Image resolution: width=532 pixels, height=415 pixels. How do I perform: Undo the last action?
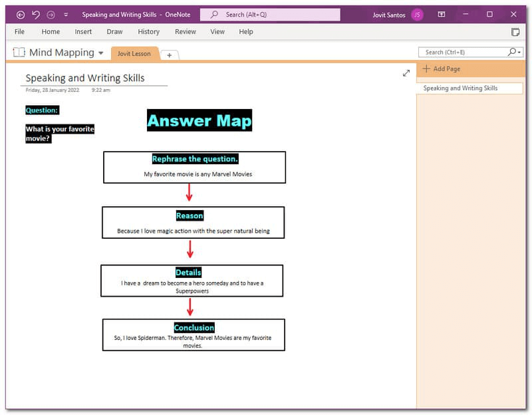point(36,15)
